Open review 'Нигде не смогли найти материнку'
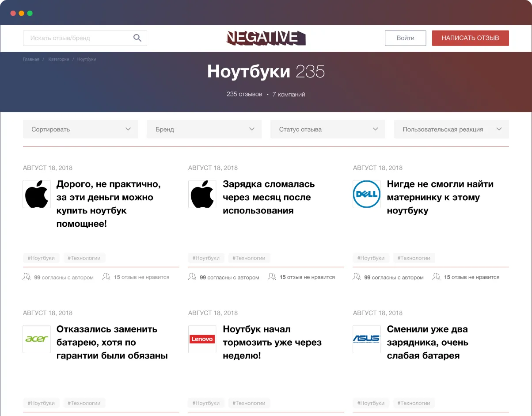This screenshot has width=532, height=416. (440, 197)
